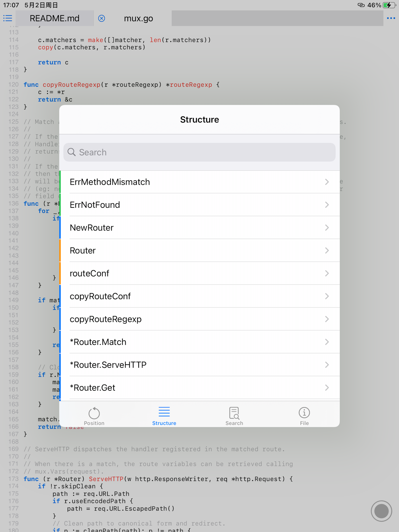Tap the magnifier icon in search field

(72, 152)
